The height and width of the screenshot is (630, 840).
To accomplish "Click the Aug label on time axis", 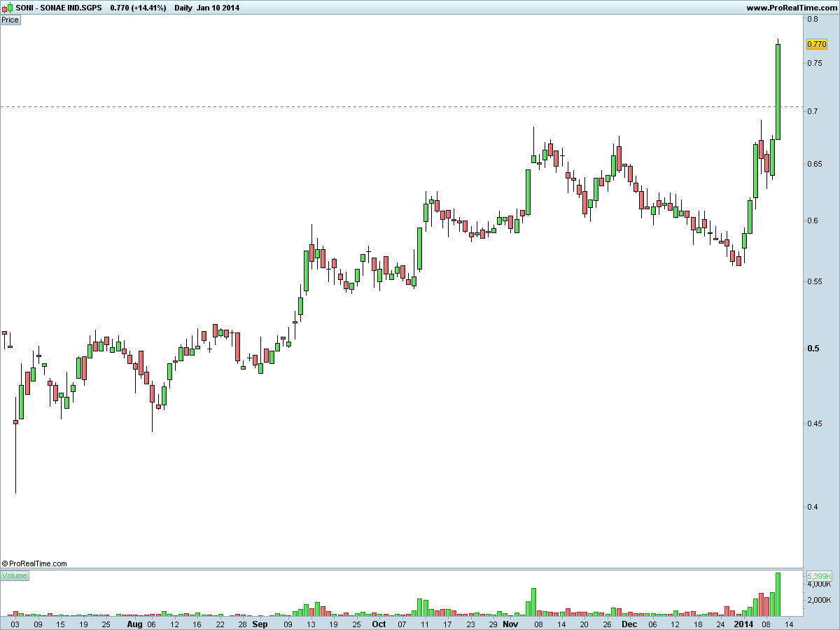I will tap(135, 624).
